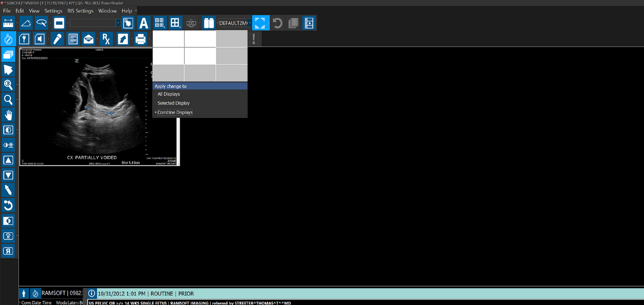Click the text annotation 'A' tool

[144, 23]
